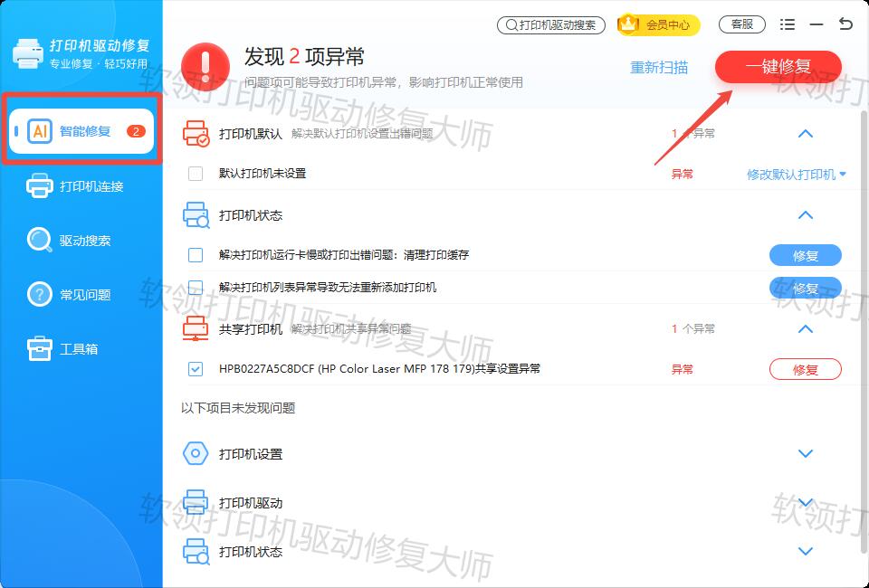
Task: Click the 打印机驱动搜索 search field
Action: pyautogui.click(x=551, y=25)
